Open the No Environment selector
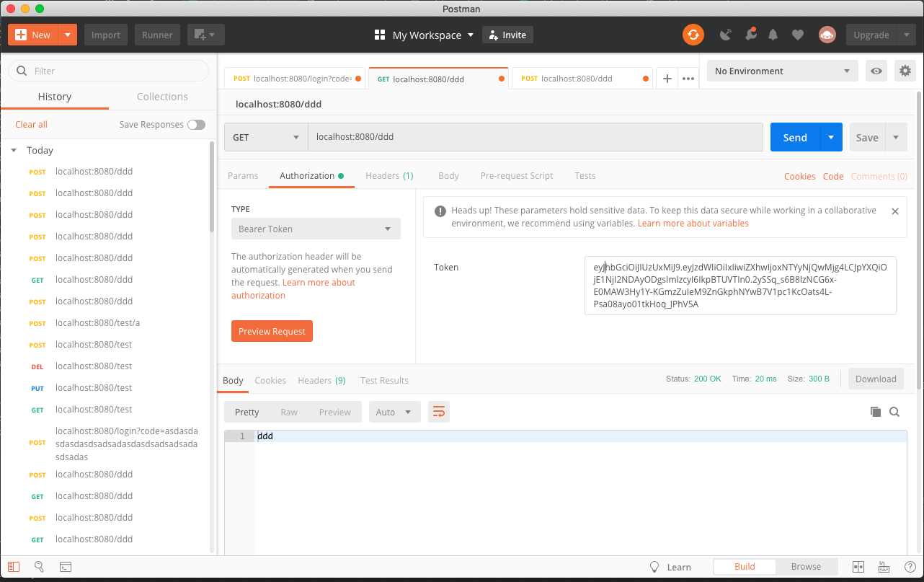The width and height of the screenshot is (924, 582). click(783, 71)
